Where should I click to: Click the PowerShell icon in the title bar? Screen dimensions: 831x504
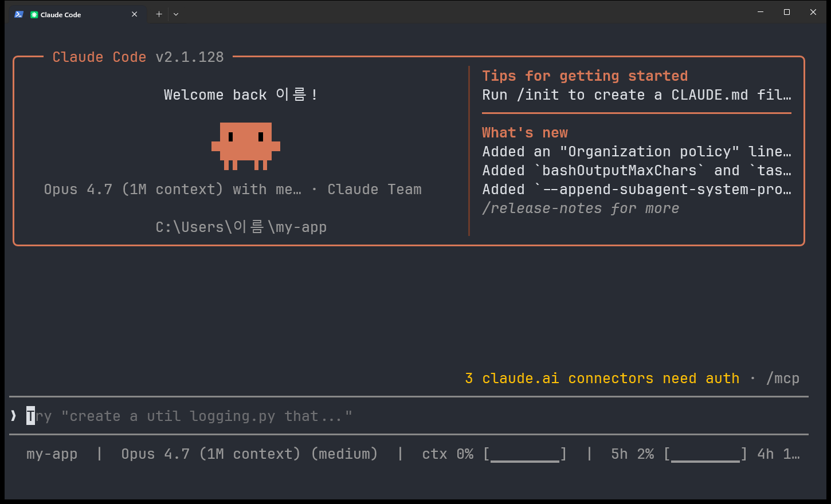tap(18, 14)
